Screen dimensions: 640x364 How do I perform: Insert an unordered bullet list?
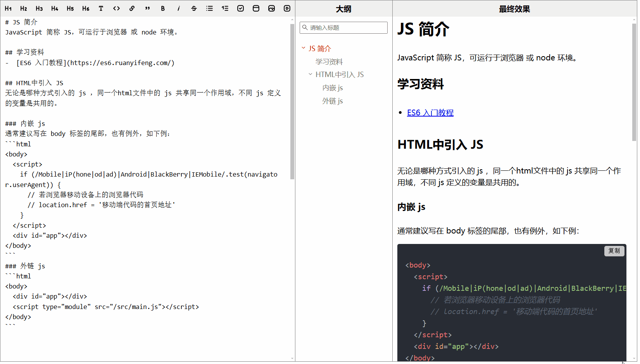click(x=209, y=9)
